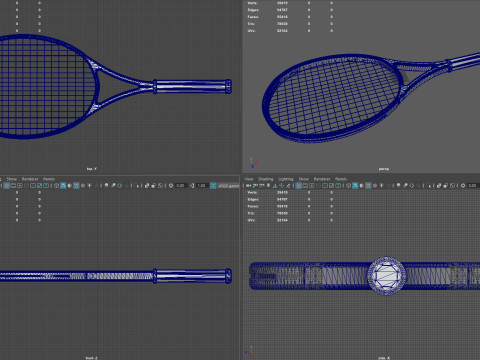This screenshot has height=360, width=480.
Task: Open Renderer menu in side view panel
Action: coord(322,179)
